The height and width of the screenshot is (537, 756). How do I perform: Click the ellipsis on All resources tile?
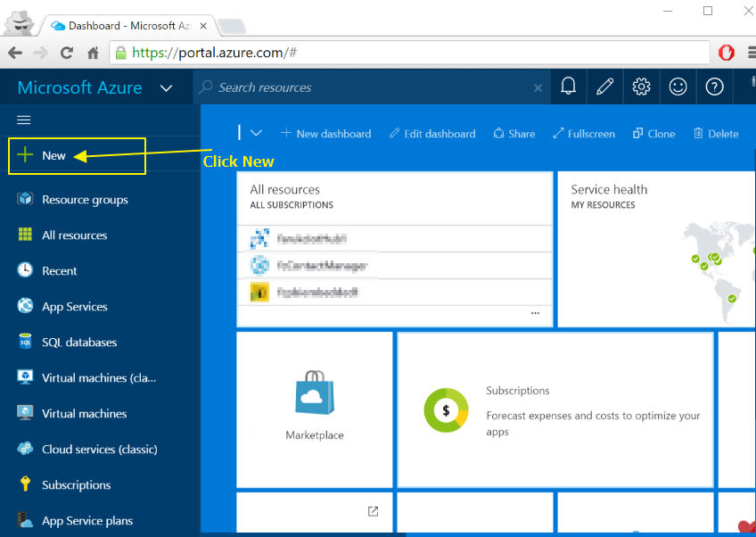(535, 313)
